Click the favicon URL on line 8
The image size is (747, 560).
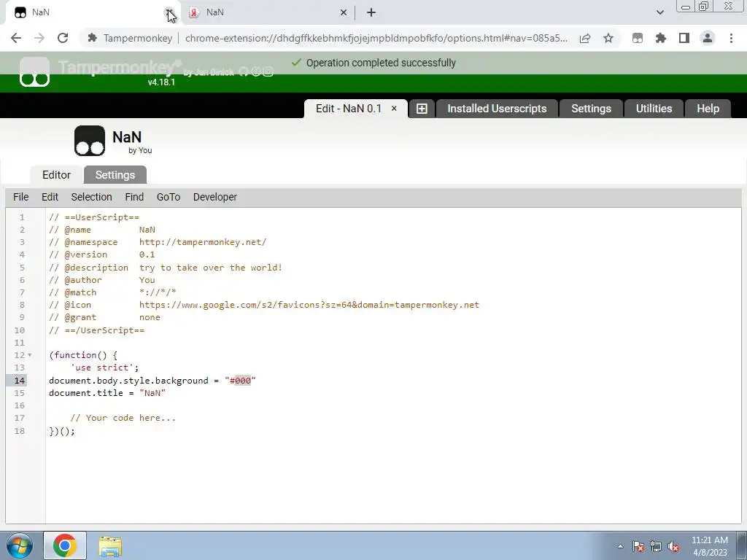coord(309,305)
